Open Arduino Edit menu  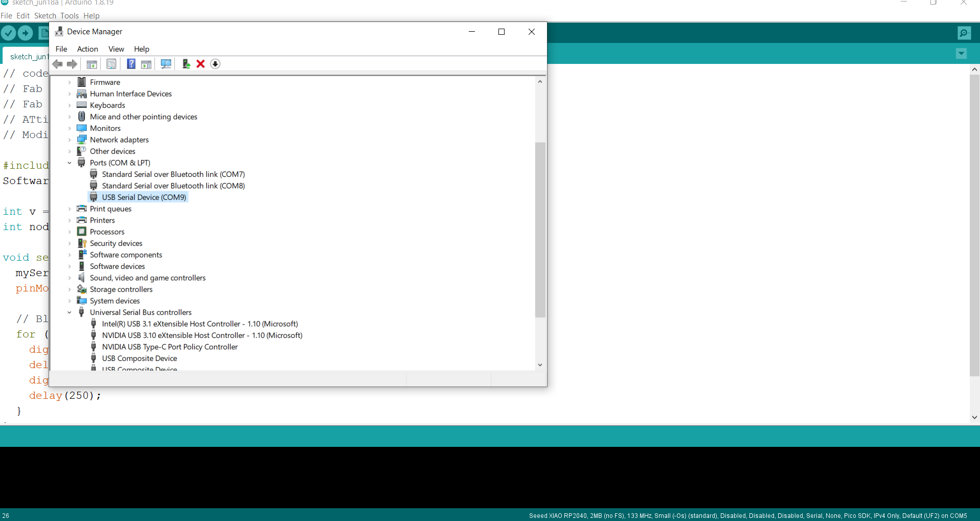tap(23, 16)
